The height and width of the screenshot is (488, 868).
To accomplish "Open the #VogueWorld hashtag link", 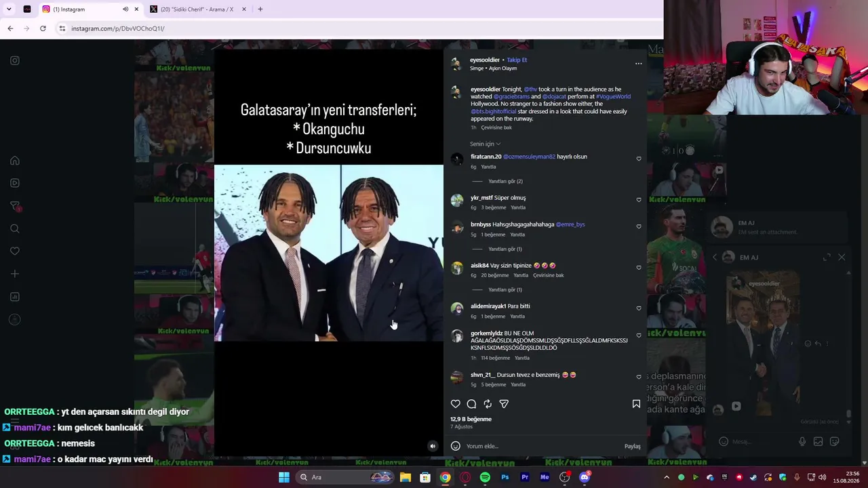I will click(613, 96).
